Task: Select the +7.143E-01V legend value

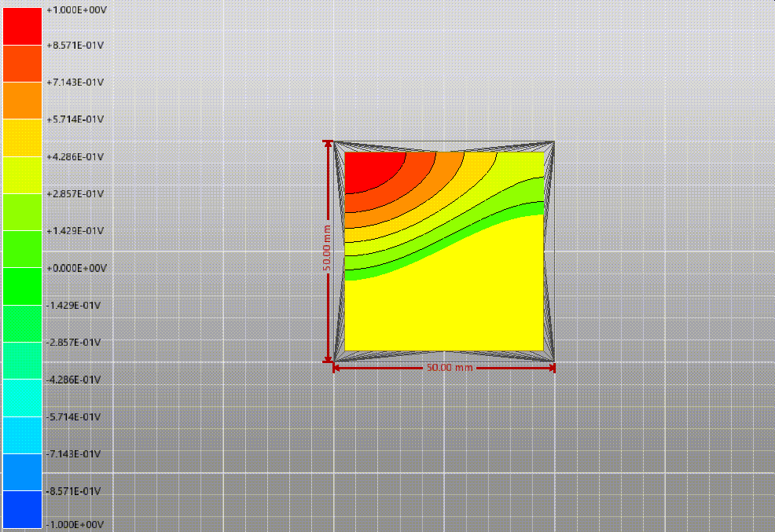Action: [x=75, y=82]
